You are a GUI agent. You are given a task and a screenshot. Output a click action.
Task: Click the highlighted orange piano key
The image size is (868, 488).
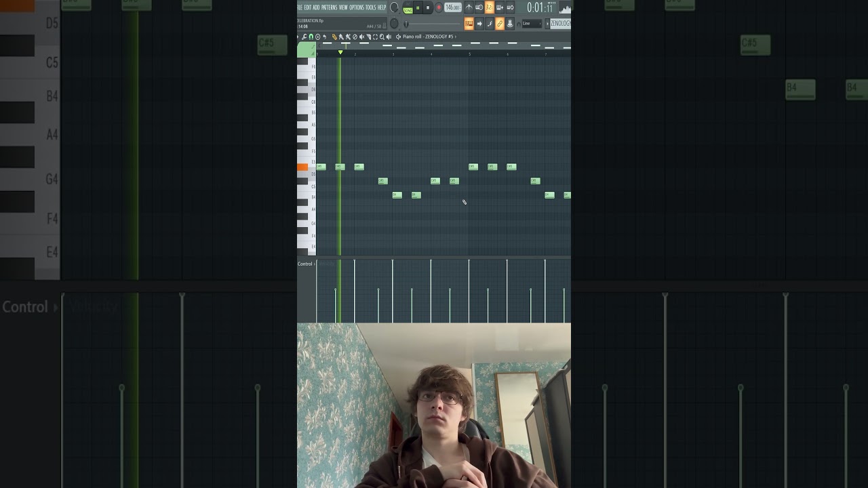pos(302,167)
